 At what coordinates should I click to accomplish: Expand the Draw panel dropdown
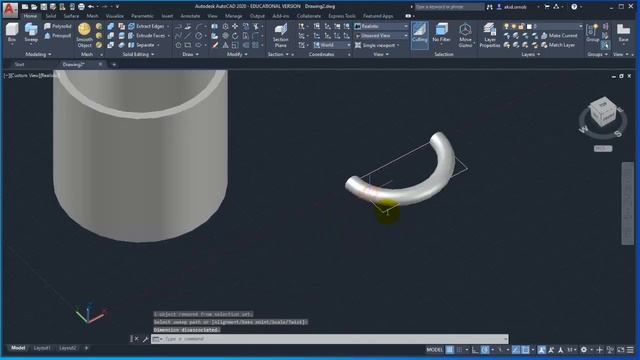[x=190, y=54]
